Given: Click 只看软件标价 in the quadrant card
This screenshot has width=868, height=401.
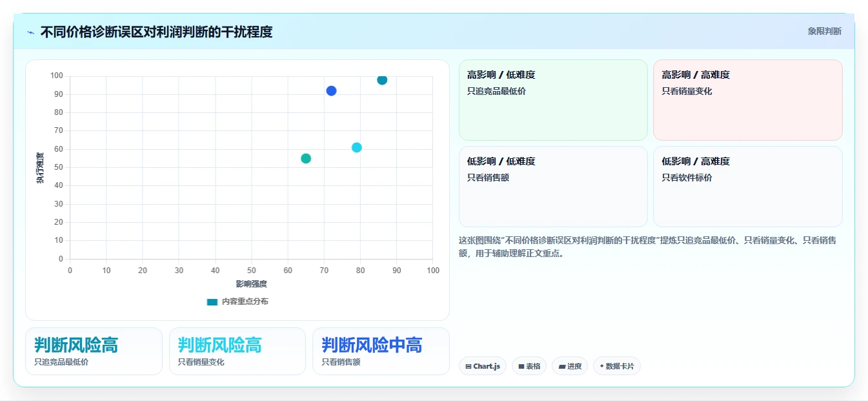Looking at the screenshot, I should [687, 178].
